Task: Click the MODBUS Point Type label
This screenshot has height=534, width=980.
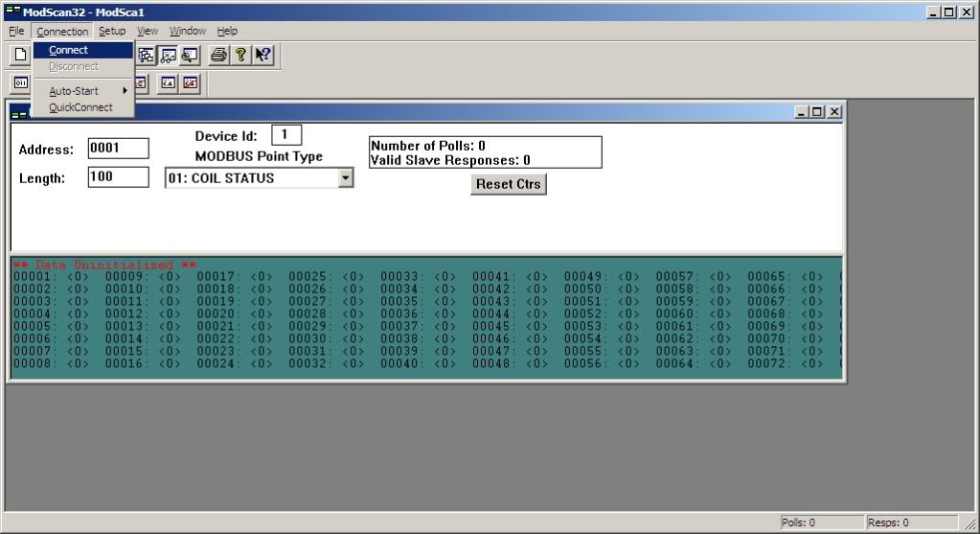Action: click(x=259, y=156)
